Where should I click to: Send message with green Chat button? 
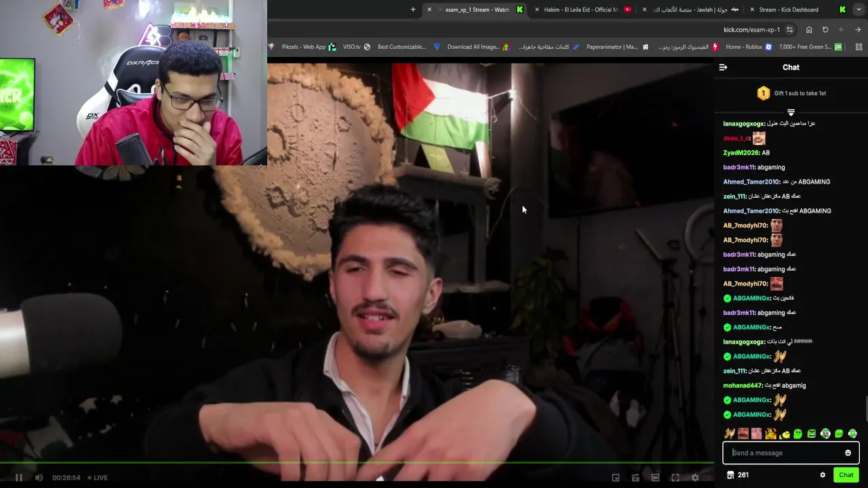point(846,474)
